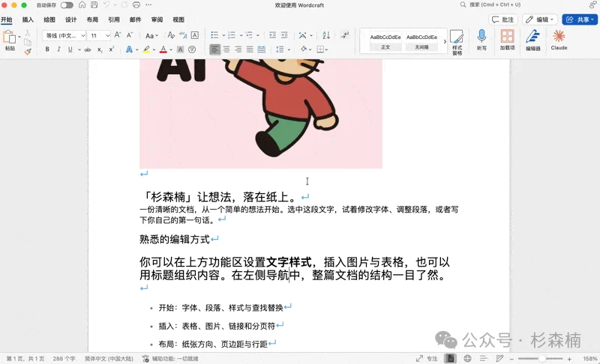The image size is (600, 364).
Task: Click the decrease font size icon
Action: (130, 35)
